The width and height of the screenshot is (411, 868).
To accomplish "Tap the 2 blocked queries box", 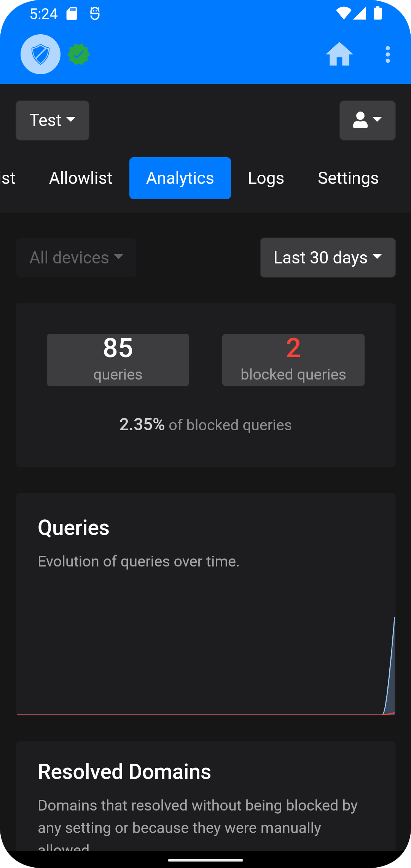I will click(x=293, y=360).
